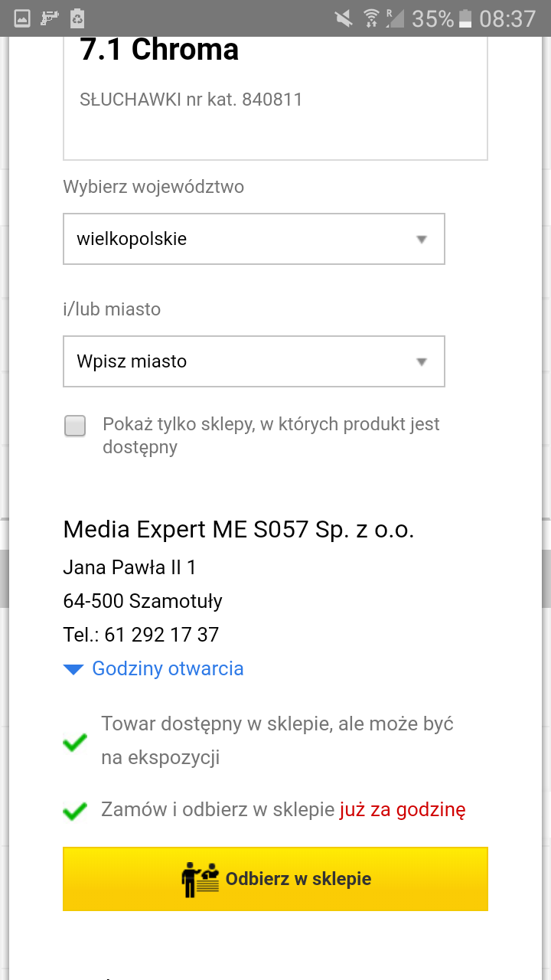Screen dimensions: 551x980
Task: Click the store pickup pictogram on yellow button
Action: (200, 879)
